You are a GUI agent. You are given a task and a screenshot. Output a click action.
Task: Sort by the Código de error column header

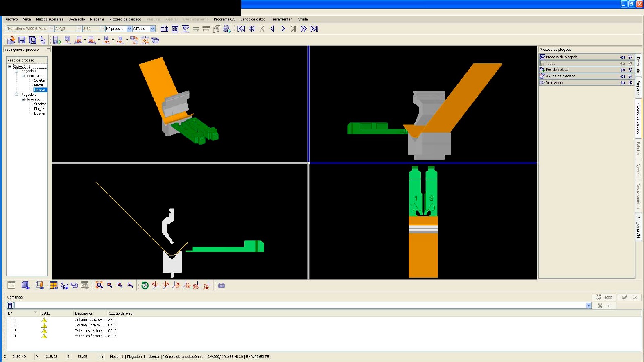pos(121,313)
